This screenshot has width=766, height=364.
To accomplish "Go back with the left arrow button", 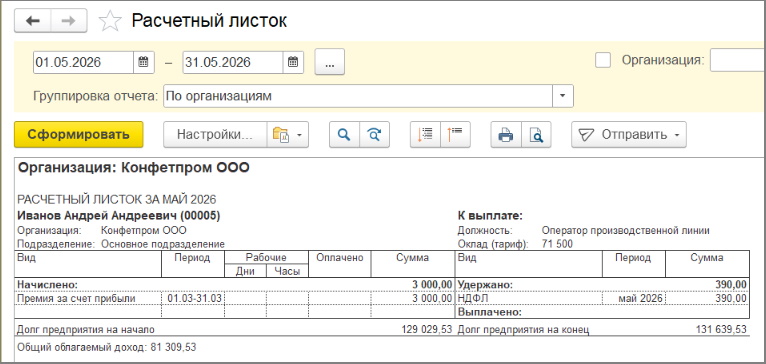I will click(32, 21).
